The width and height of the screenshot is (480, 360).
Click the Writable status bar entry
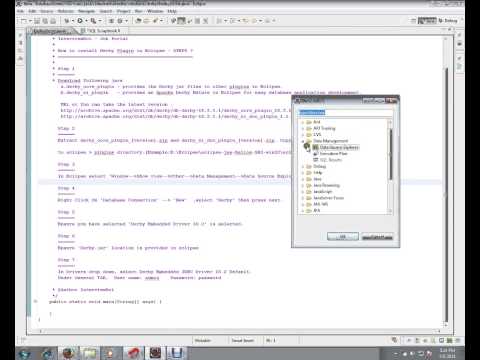pyautogui.click(x=203, y=340)
